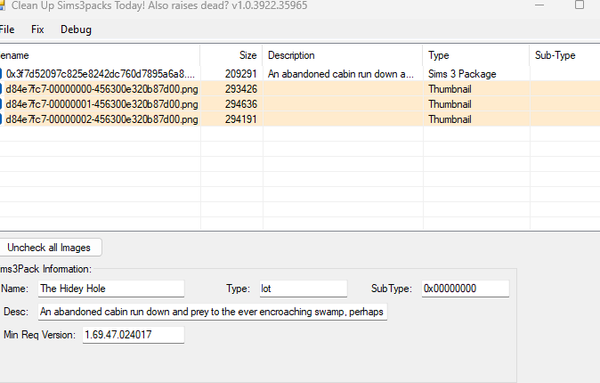Toggle checkbox for d84e7fc7-00000000 thumbnail

1,89
